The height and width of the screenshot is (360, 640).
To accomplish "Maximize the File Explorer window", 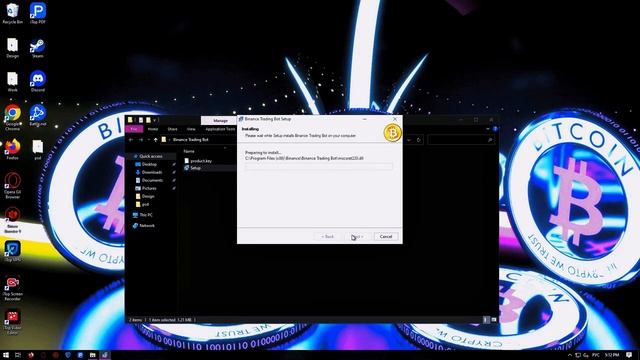I will pyautogui.click(x=476, y=120).
